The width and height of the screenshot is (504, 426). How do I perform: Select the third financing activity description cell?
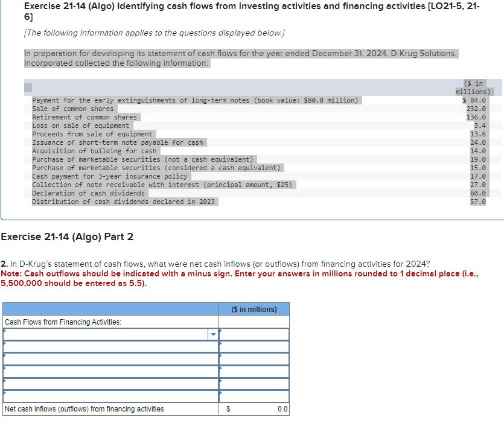tap(111, 359)
